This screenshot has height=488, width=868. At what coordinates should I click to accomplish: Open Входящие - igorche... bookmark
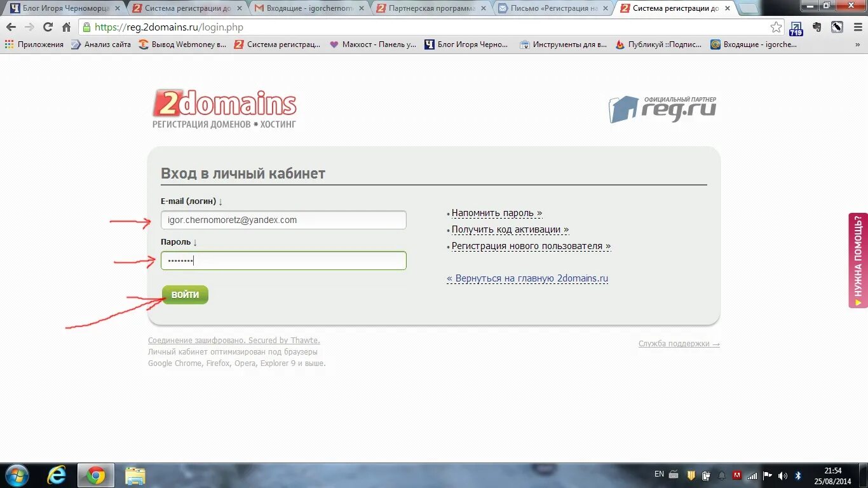(754, 44)
